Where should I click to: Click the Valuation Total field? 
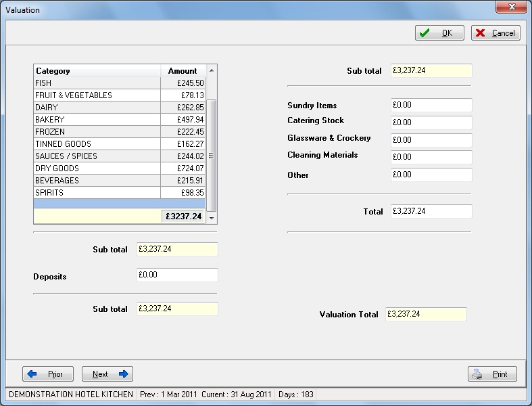(426, 314)
